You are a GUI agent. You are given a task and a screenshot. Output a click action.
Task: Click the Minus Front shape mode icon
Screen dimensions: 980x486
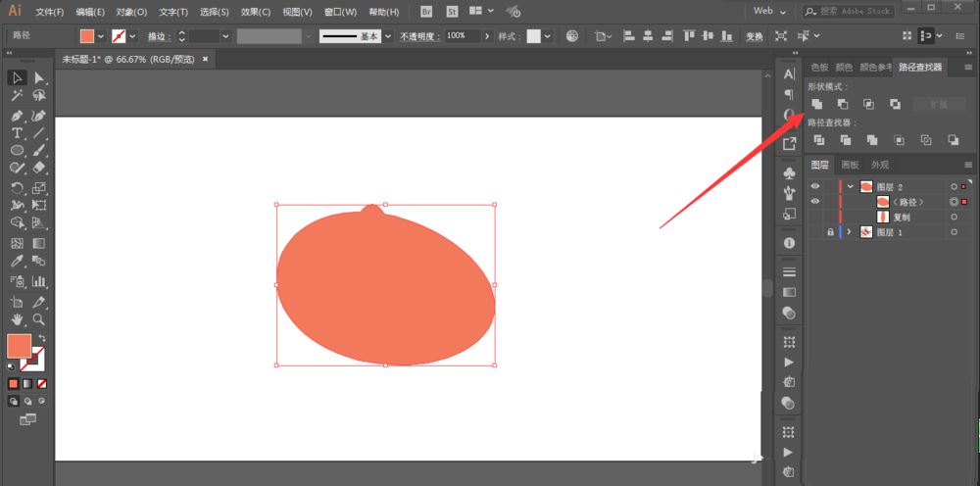click(842, 104)
